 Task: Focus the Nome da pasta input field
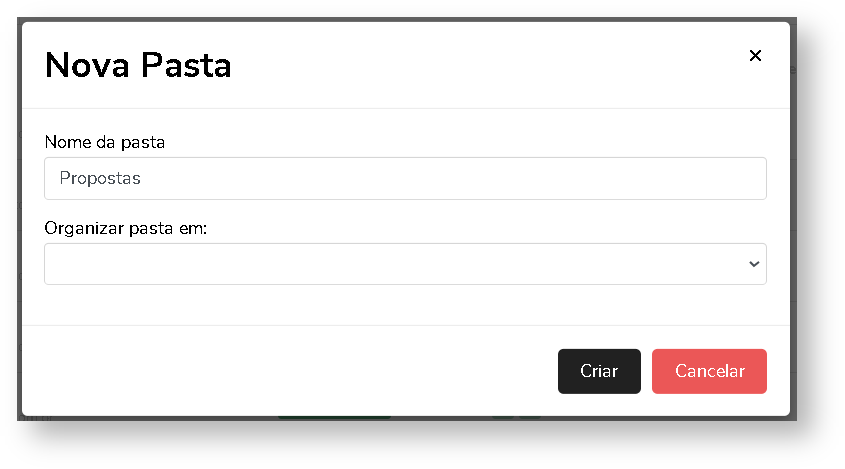coord(405,178)
